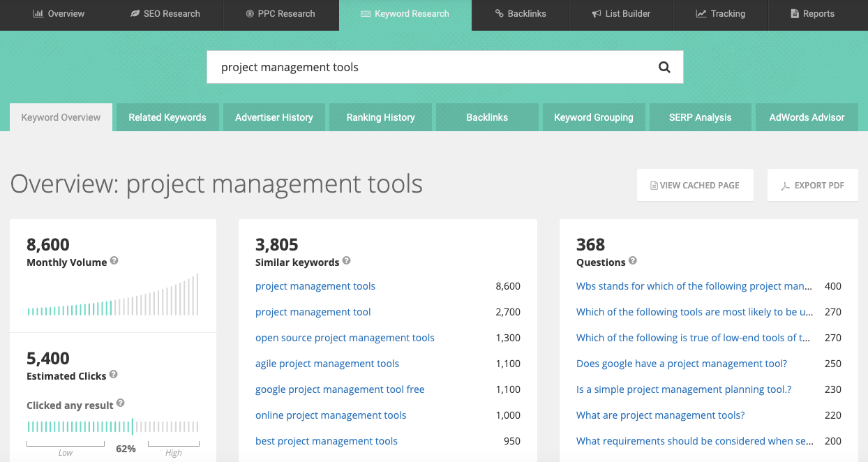Viewport: 868px width, 462px height.
Task: Switch to the Keyword Grouping sub-tab
Action: 594,117
